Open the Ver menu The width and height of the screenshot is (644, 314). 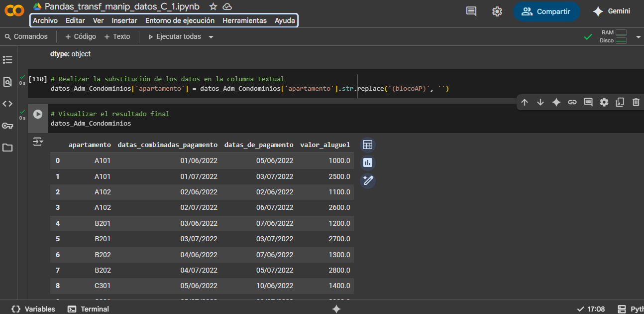click(98, 20)
